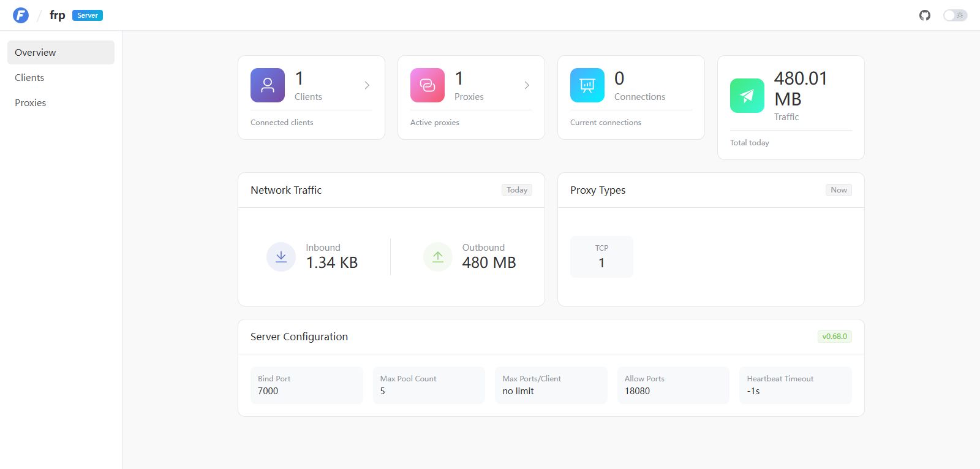Click the pink Proxies link icon
Viewport: 980px width, 469px height.
coord(428,85)
